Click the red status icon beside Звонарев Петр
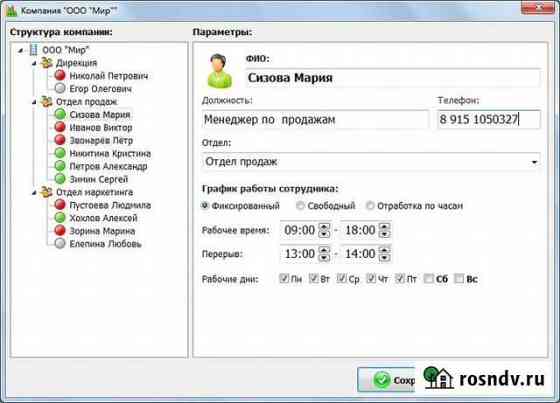Screen dimensions: 560x403 pyautogui.click(x=60, y=140)
